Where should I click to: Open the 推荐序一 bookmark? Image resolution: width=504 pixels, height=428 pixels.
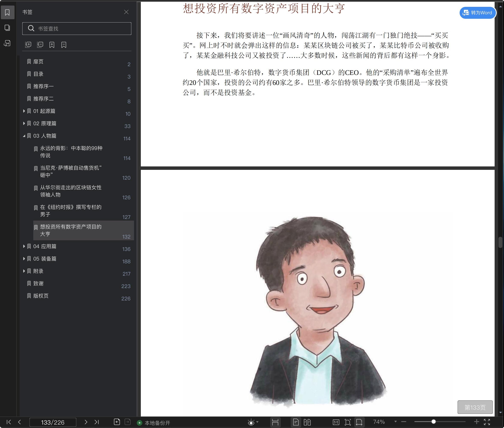pos(44,86)
